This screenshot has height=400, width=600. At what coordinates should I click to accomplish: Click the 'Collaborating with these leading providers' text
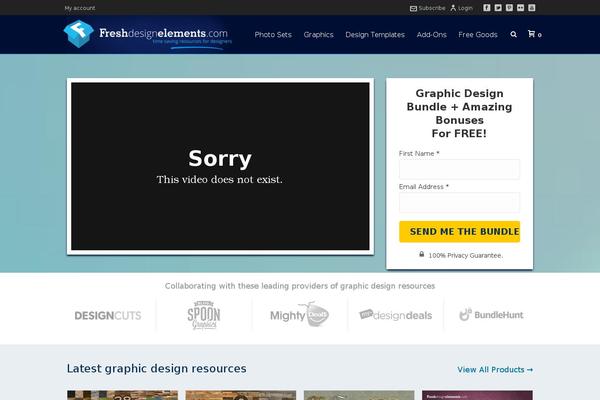coord(300,286)
